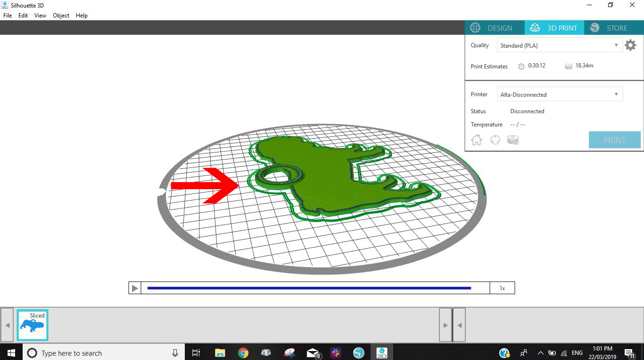The height and width of the screenshot is (360, 644).
Task: Click the Wi-Fi network tray icon
Action: (x=564, y=353)
